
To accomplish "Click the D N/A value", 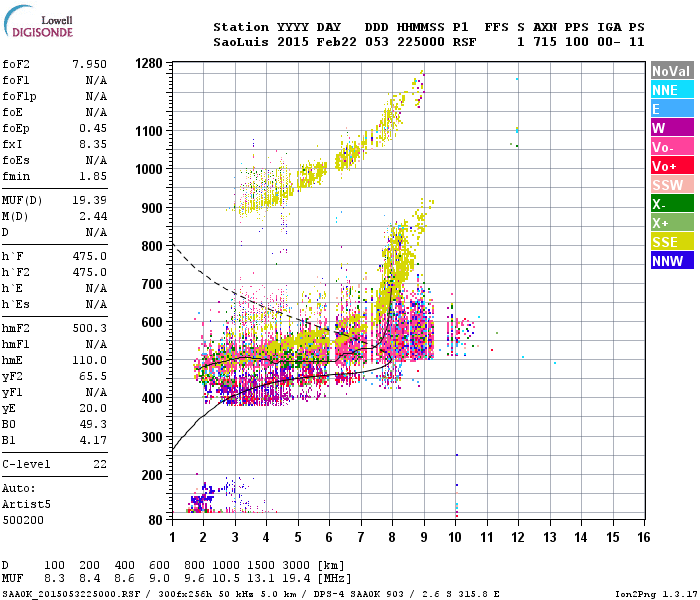I will (96, 232).
